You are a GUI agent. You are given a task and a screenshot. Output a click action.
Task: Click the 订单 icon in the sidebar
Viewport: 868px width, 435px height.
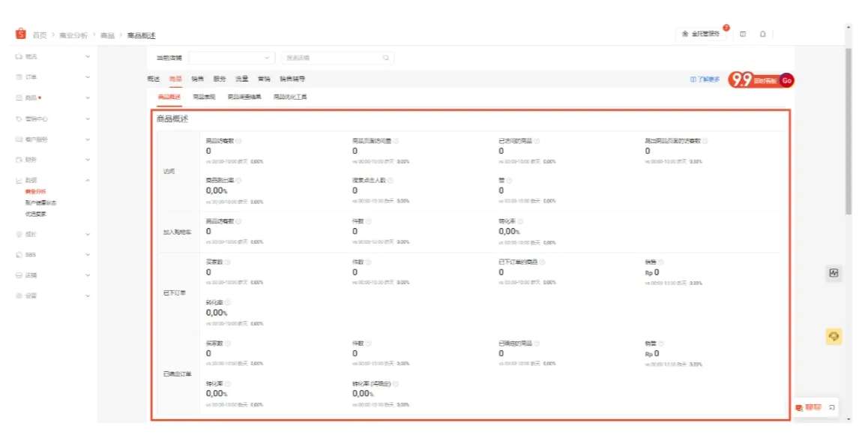[29, 77]
